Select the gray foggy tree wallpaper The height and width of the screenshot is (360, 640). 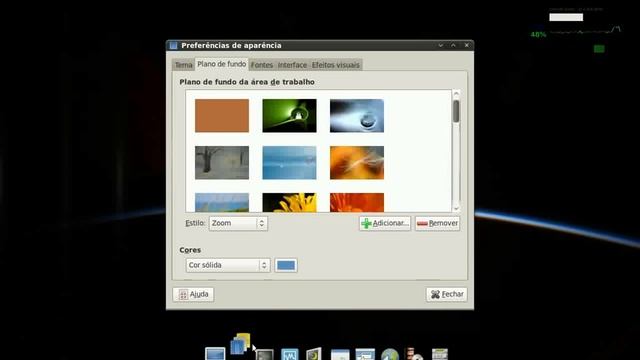pyautogui.click(x=222, y=162)
